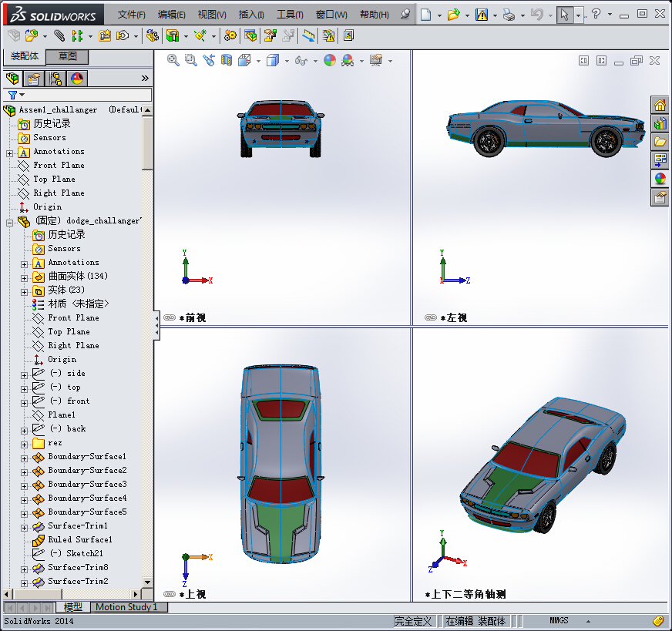Expand the 曲面实体(134) folder
672x631 pixels.
(25, 278)
